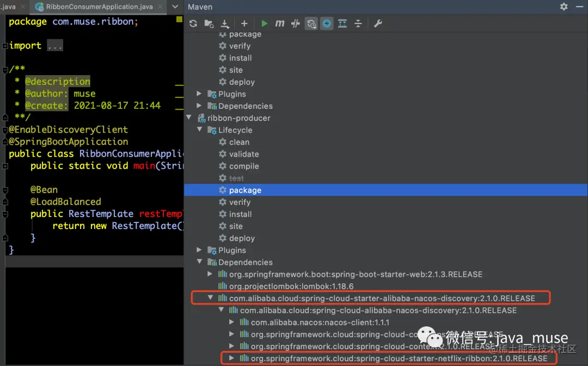Expand the first Plugins node
This screenshot has height=366, width=588.
point(199,94)
